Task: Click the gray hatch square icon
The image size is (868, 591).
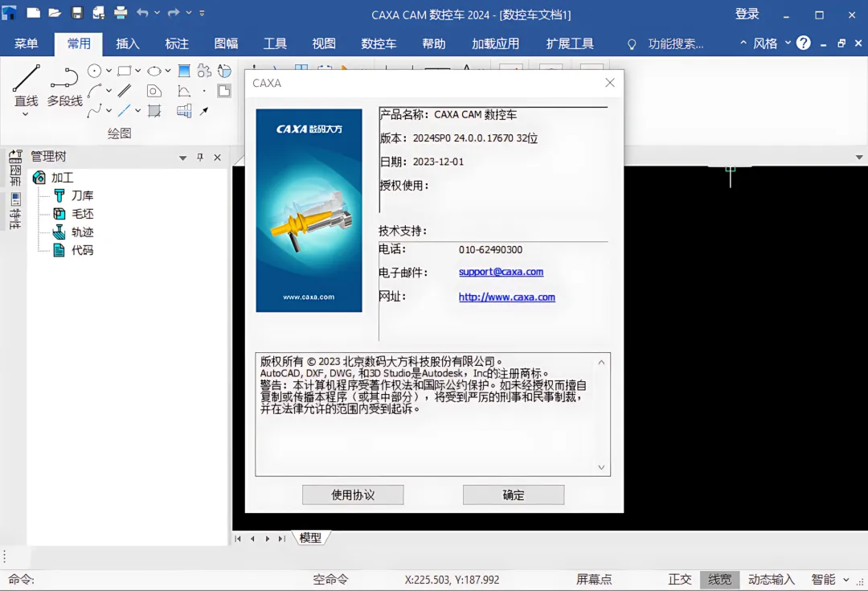Action: point(154,111)
